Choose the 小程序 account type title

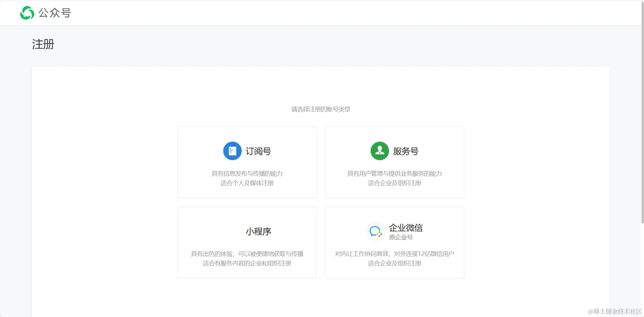[x=258, y=231]
